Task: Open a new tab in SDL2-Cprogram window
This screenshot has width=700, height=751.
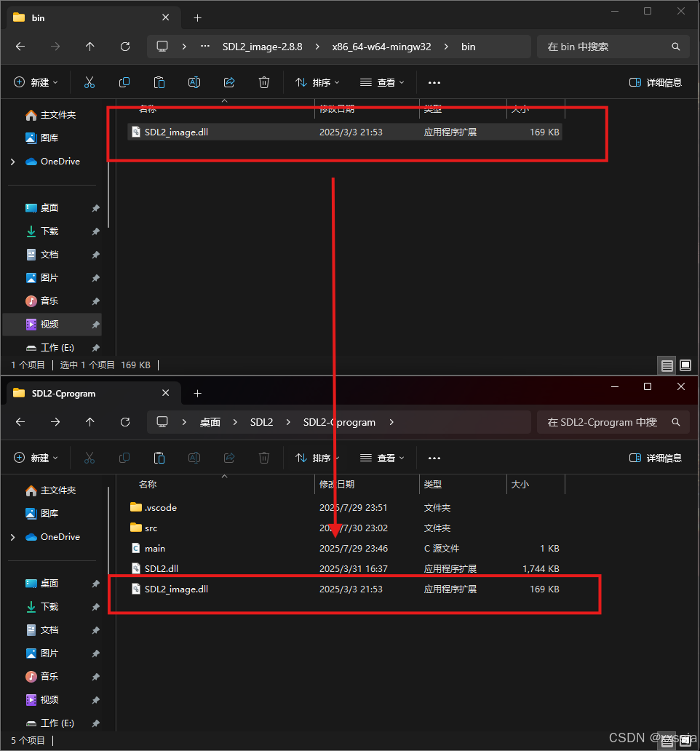Action: tap(196, 393)
